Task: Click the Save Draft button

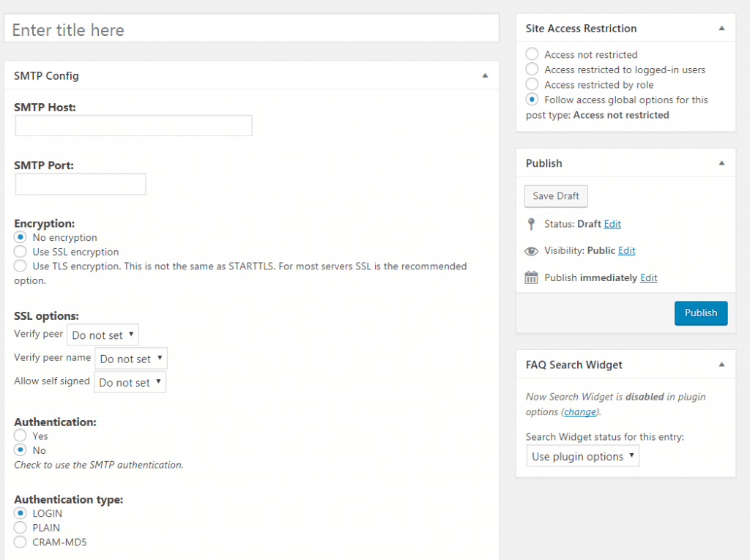Action: pos(556,196)
